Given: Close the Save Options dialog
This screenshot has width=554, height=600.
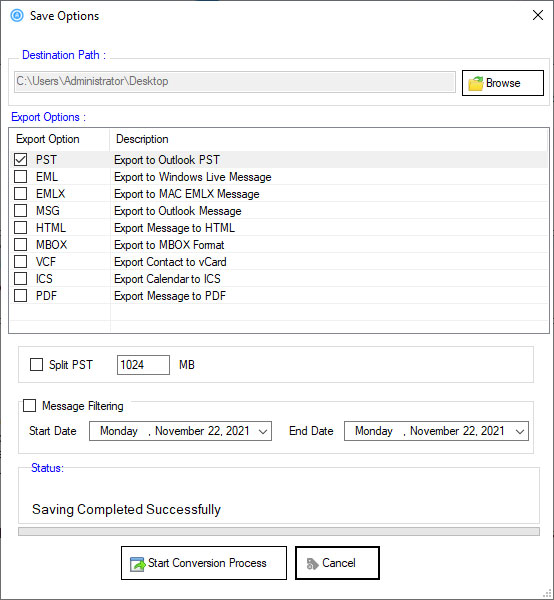Looking at the screenshot, I should tap(538, 15).
